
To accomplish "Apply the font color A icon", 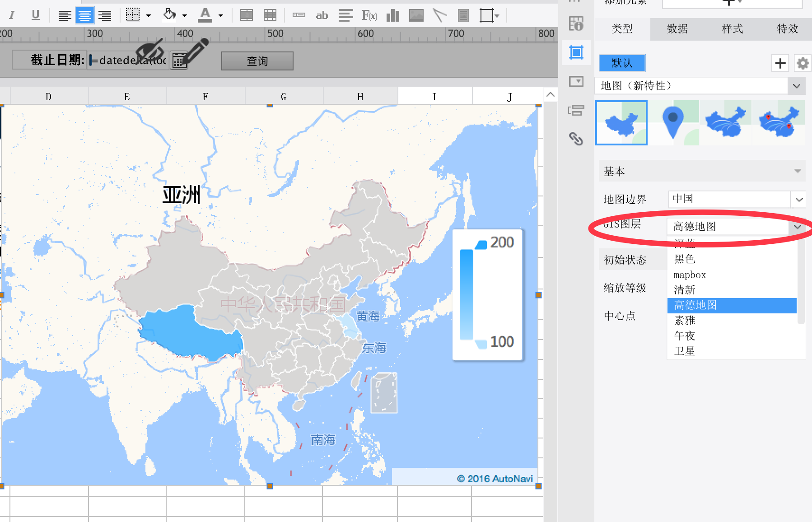I will (205, 15).
